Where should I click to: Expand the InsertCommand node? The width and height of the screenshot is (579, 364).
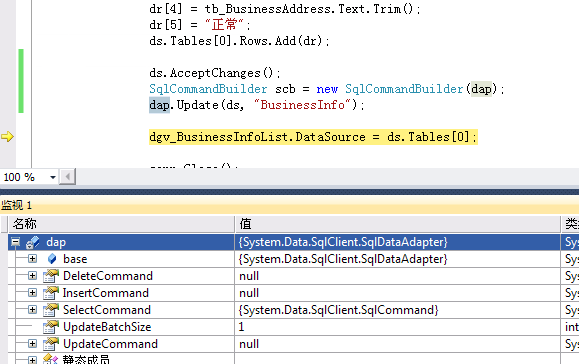click(x=32, y=293)
